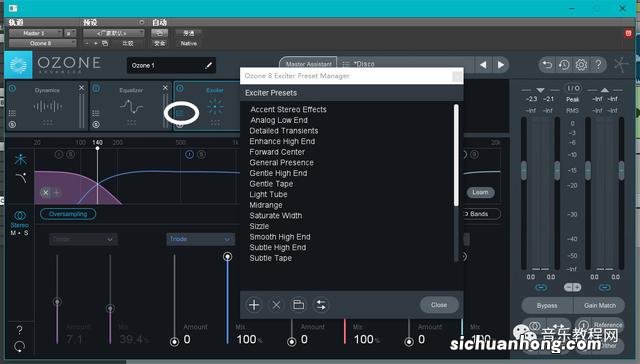Toggle Dynamics module power button
This screenshot has height=364, width=640.
pos(12,88)
